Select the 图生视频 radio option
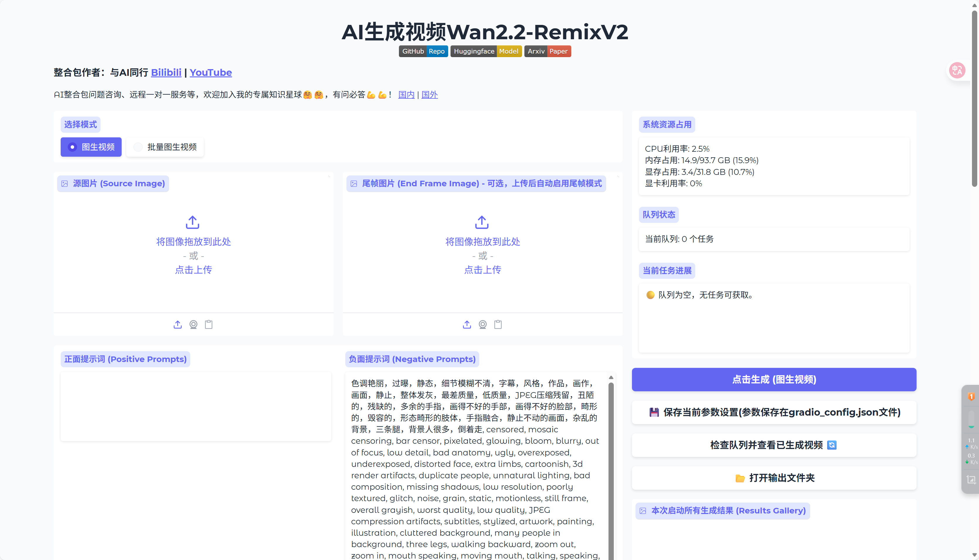 [x=91, y=147]
